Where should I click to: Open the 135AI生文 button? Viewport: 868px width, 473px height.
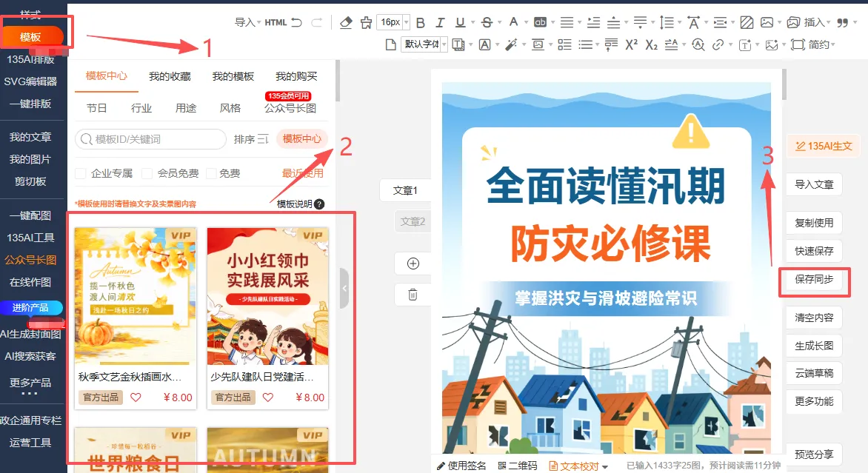[824, 146]
